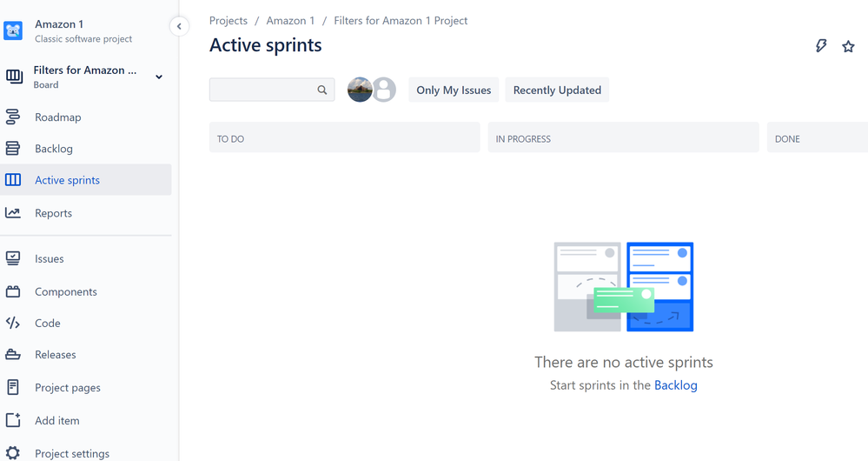Click the DONE column header
This screenshot has height=461, width=868.
pyautogui.click(x=817, y=137)
